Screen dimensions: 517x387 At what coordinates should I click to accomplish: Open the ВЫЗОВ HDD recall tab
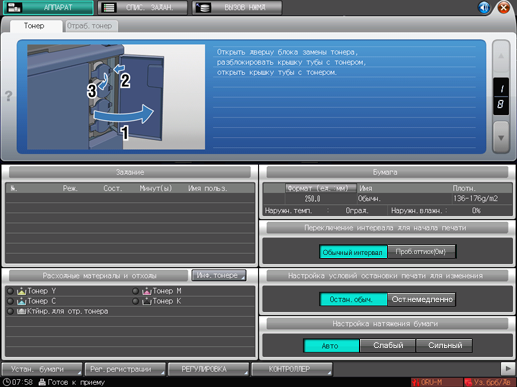237,7
